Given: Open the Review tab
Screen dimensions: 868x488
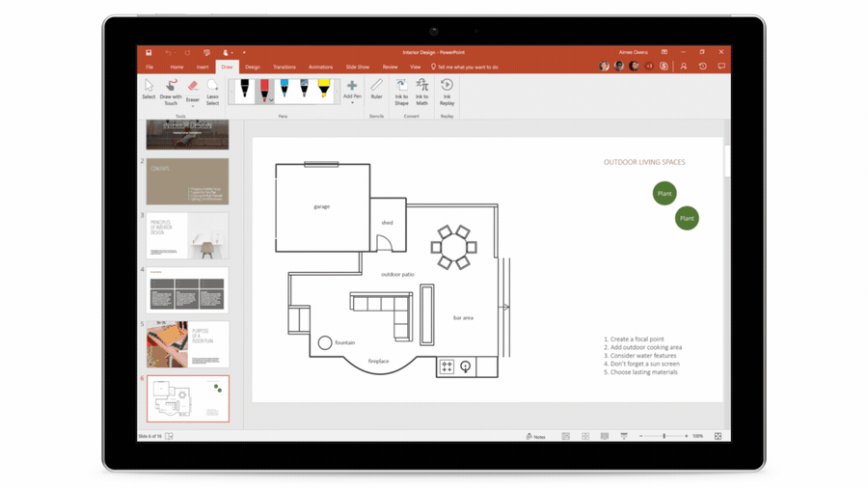Looking at the screenshot, I should point(390,67).
